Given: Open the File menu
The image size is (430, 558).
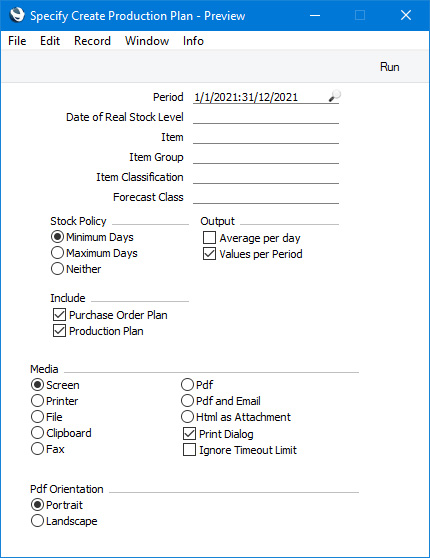Looking at the screenshot, I should coord(17,41).
